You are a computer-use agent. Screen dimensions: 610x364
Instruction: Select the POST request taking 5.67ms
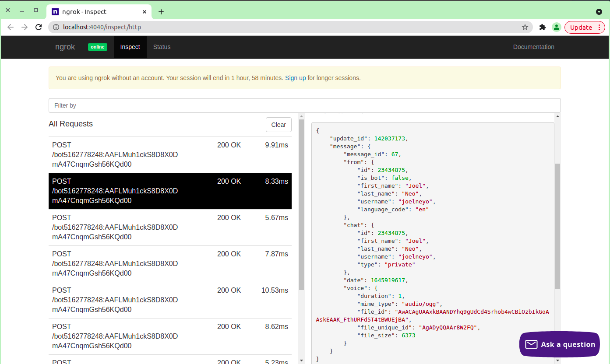click(170, 227)
